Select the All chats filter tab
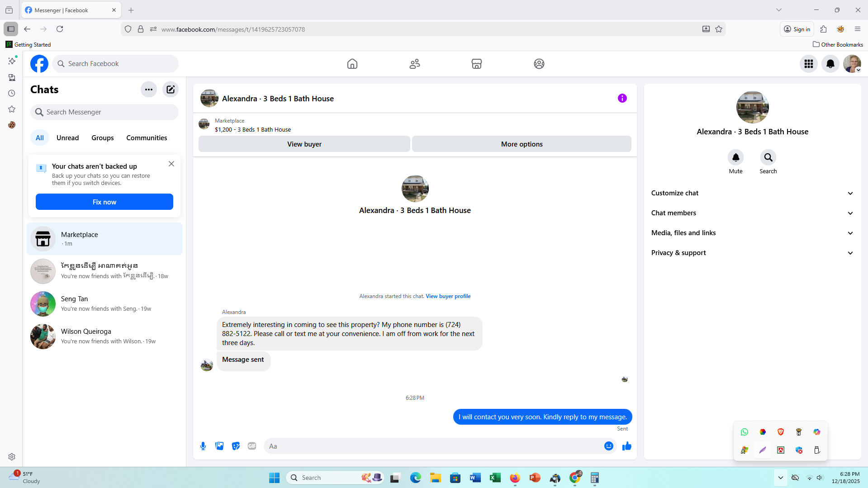 (40, 138)
